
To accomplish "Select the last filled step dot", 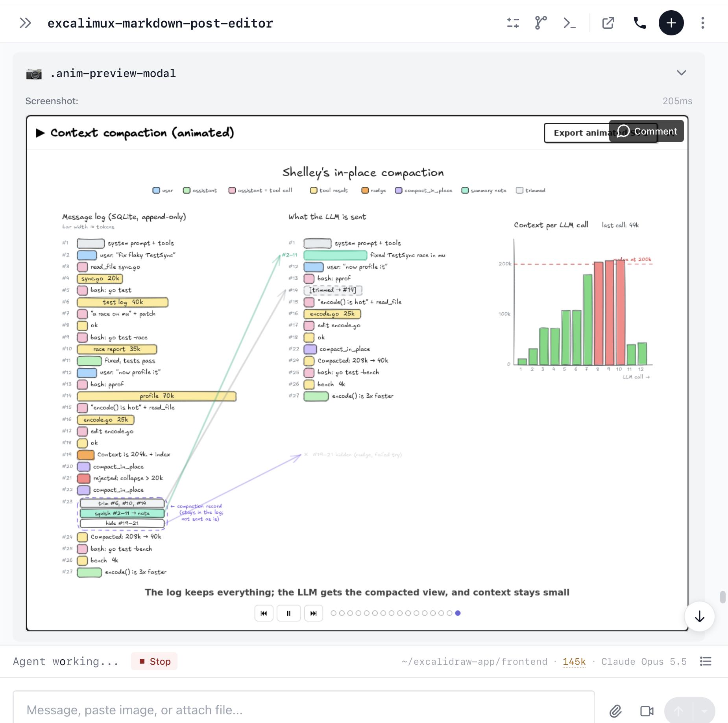I will (x=458, y=613).
